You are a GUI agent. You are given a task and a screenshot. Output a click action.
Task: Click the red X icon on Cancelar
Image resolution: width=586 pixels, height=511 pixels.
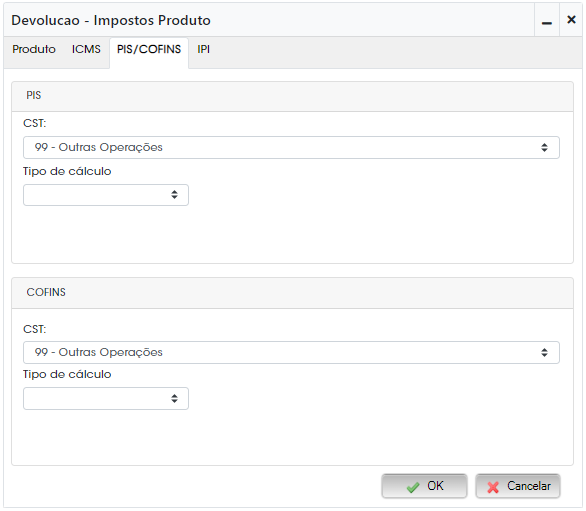pos(493,487)
